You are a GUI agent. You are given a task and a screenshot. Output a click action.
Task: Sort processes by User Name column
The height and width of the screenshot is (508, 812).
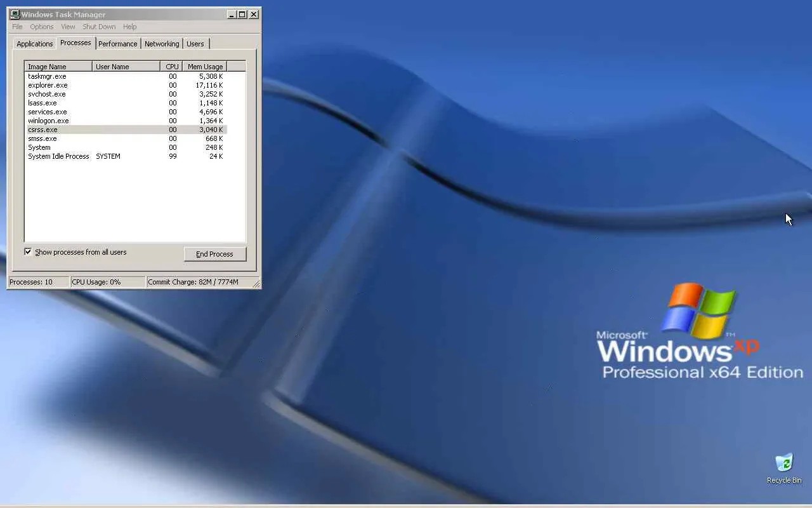[126, 66]
